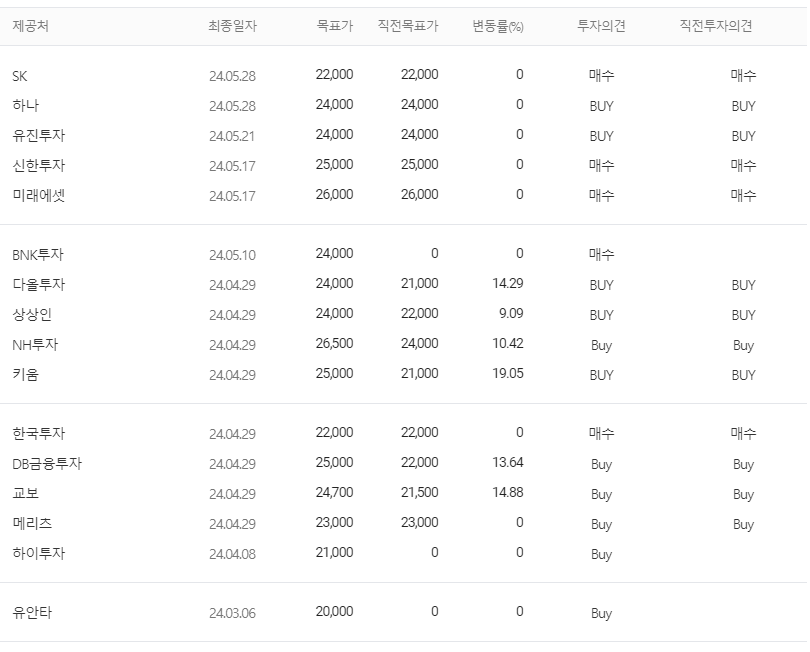Select the SK provider row name
The height and width of the screenshot is (652, 810).
pyautogui.click(x=20, y=76)
